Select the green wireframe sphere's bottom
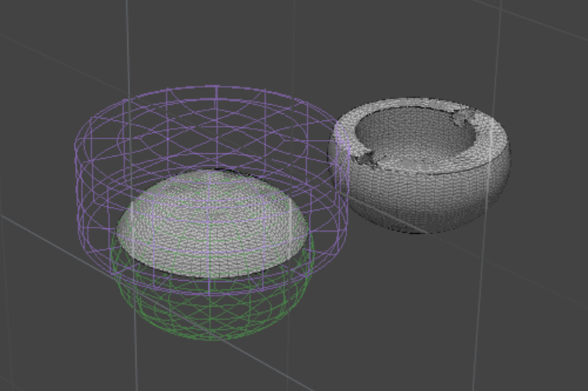Screen dimensions: 588x391 point(213,336)
